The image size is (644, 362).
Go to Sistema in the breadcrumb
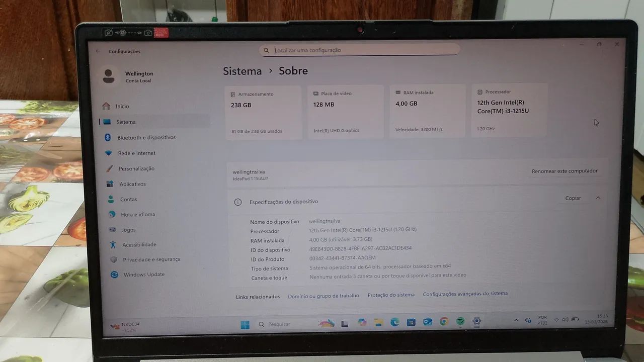[x=243, y=71]
